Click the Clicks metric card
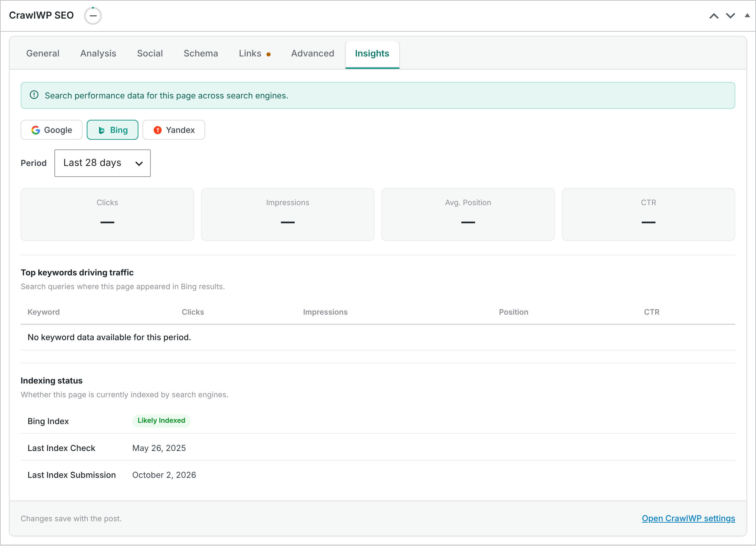The image size is (756, 546). [x=107, y=214]
